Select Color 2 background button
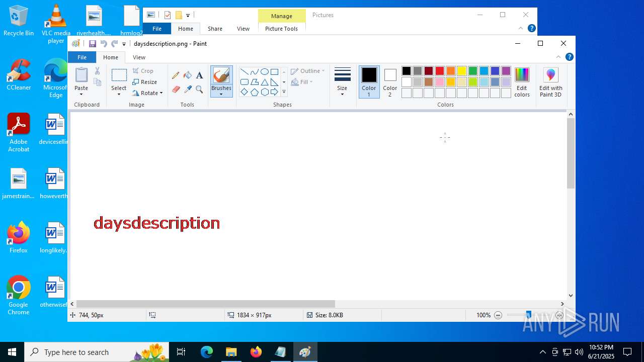Viewport: 644px width, 362px height. [390, 81]
